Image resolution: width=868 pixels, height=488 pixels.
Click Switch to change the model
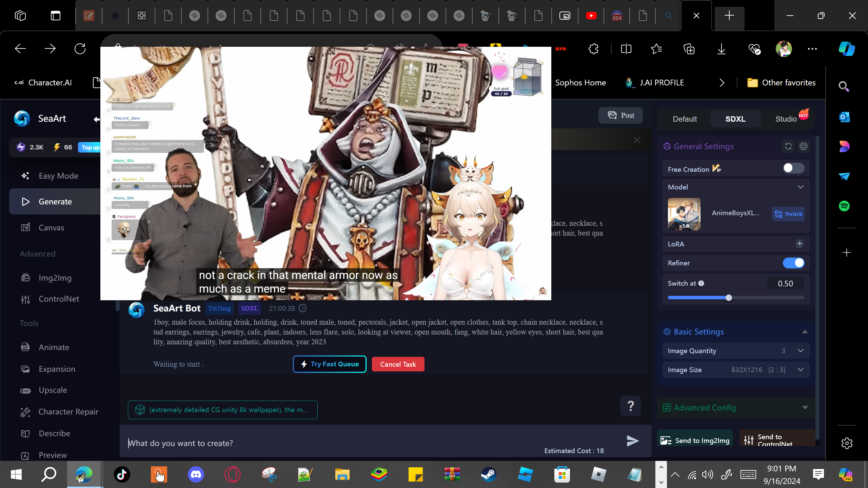(788, 214)
